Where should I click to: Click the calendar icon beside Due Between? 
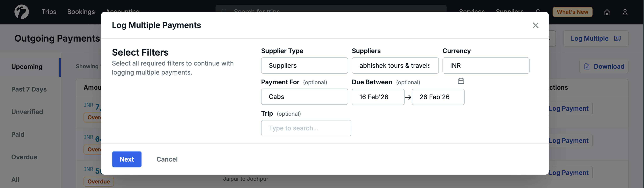point(461,81)
